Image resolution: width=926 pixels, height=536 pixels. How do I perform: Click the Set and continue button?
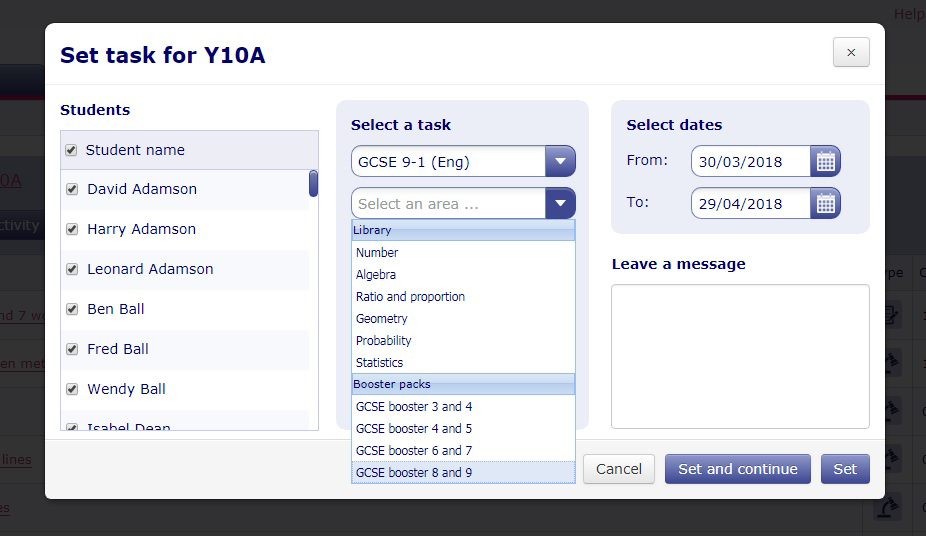tap(738, 469)
